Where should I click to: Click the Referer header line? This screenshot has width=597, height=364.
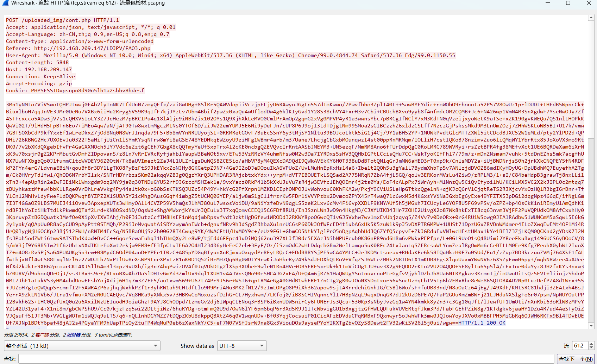point(78,48)
